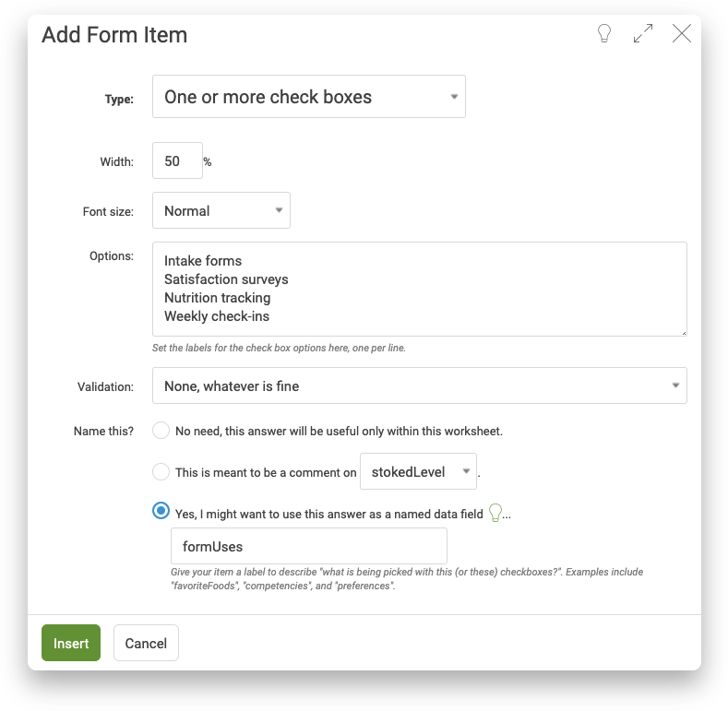728x711 pixels.
Task: Click the 'Nutrition tracking' option line
Action: point(217,298)
